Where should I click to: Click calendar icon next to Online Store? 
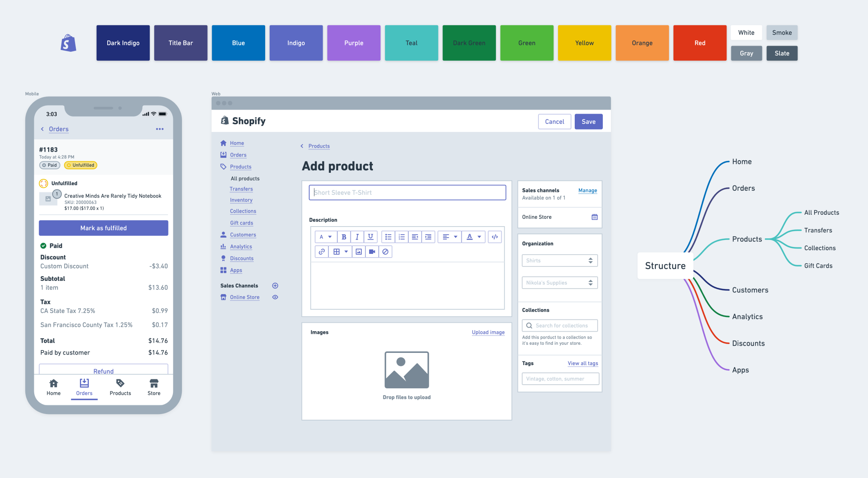coord(594,217)
